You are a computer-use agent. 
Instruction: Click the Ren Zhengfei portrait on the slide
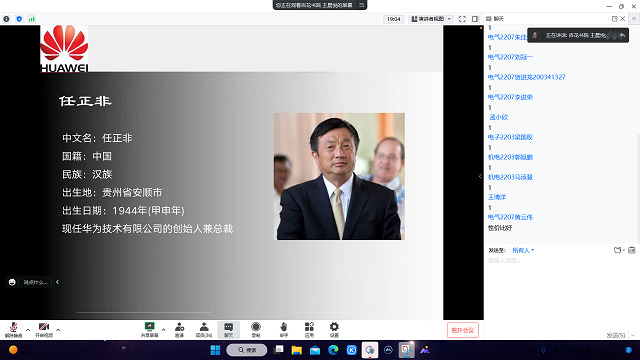click(339, 176)
